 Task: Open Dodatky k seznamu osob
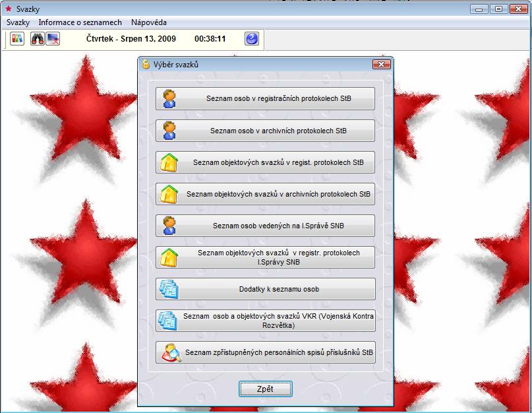266,290
